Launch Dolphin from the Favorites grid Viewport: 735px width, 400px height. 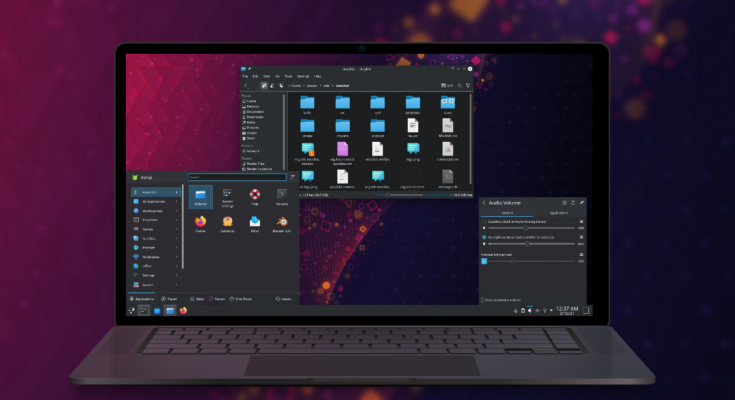coord(200,195)
